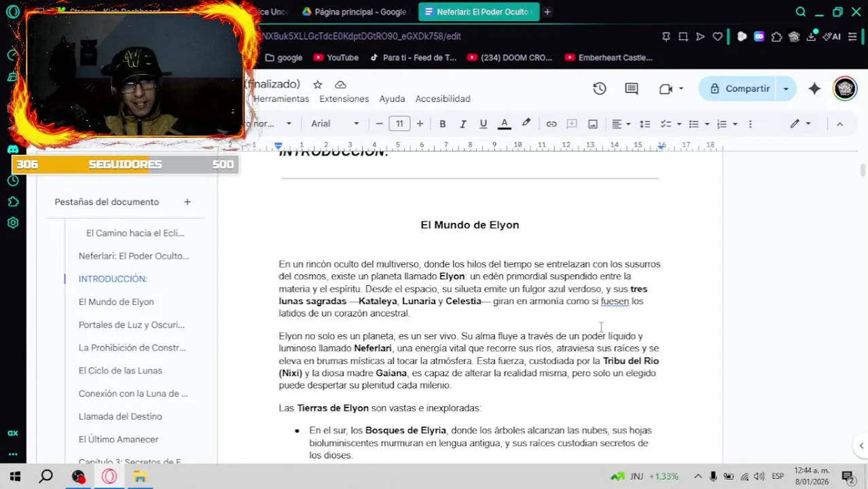Apply italic formatting
The width and height of the screenshot is (868, 489).
pyautogui.click(x=463, y=124)
